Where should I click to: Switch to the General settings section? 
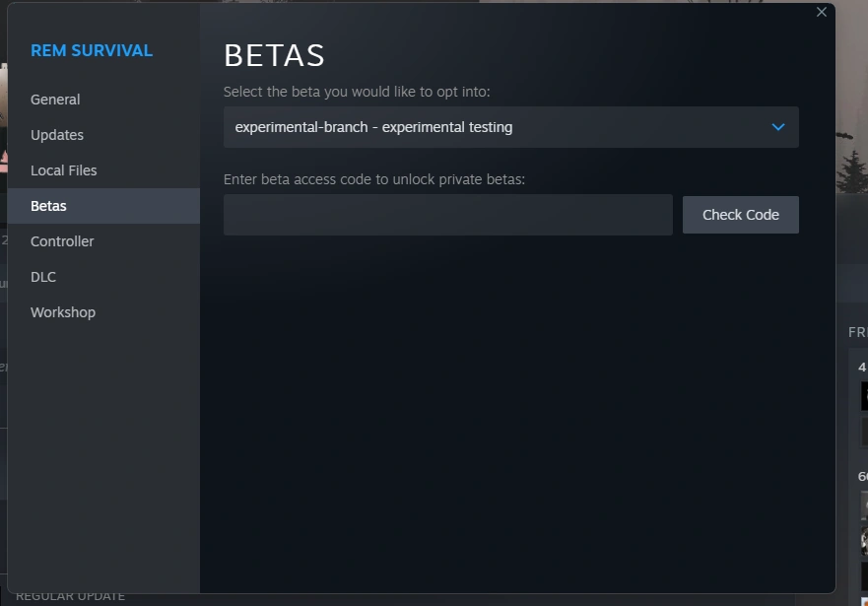(55, 100)
